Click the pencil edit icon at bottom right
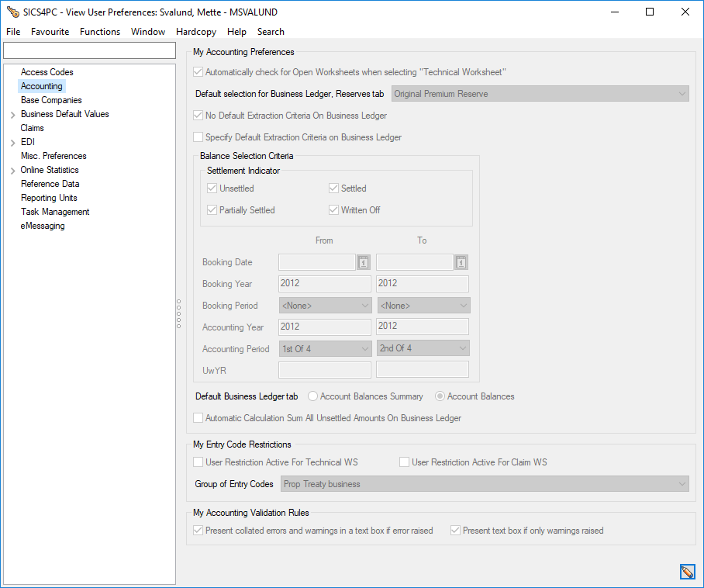This screenshot has width=704, height=588. click(x=687, y=571)
